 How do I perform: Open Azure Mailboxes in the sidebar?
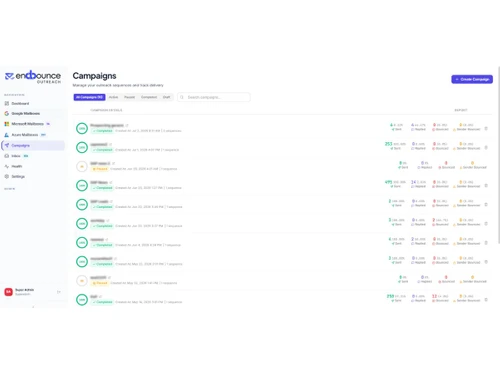[25, 135]
